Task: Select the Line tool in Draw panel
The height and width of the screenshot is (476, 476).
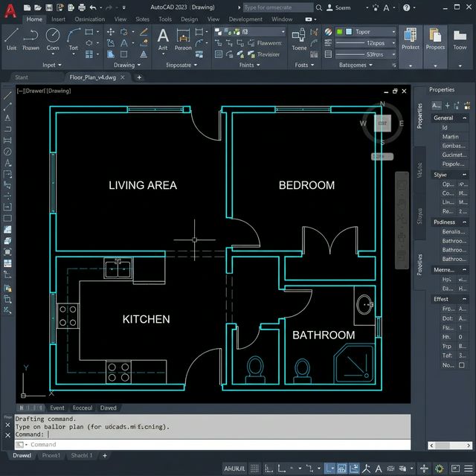Action: pyautogui.click(x=11, y=35)
